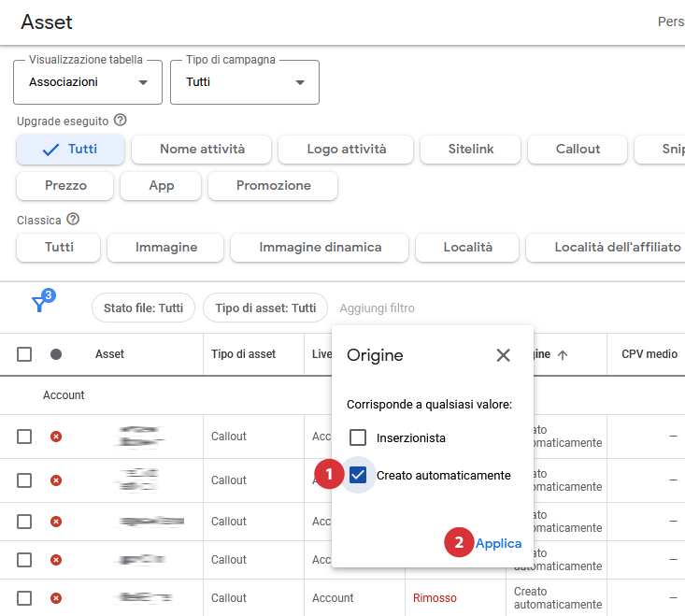
Task: Select the Tutti chip under Upgrade eseguito
Action: click(70, 149)
